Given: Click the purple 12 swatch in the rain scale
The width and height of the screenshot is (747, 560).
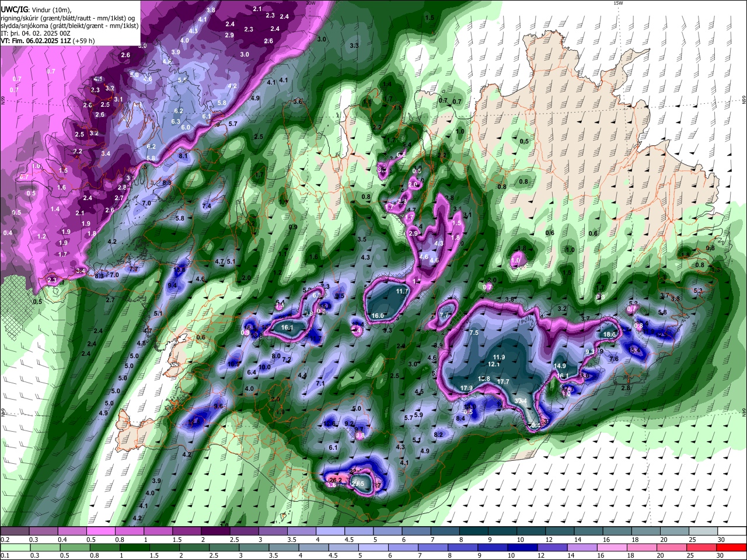Looking at the screenshot, I should pos(552,547).
